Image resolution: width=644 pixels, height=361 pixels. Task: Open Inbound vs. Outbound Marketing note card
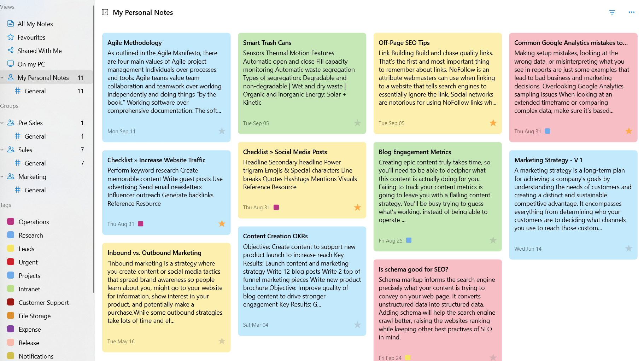(x=166, y=297)
